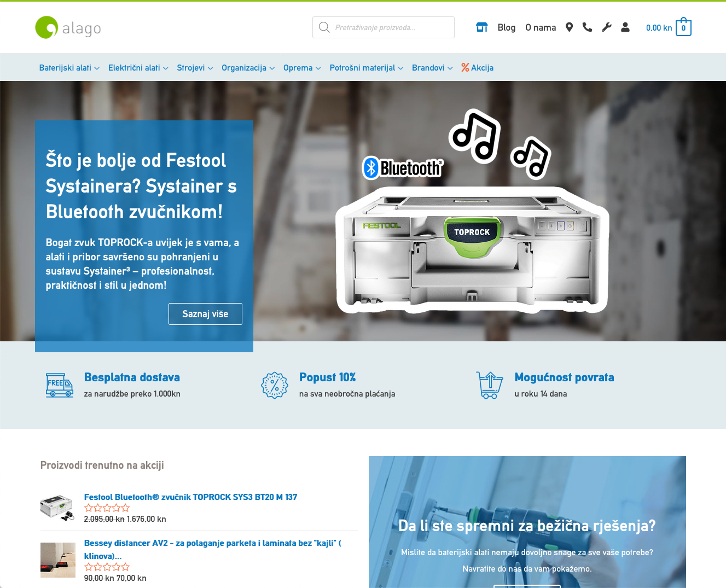Click star rating under Bessey distancer

(107, 567)
